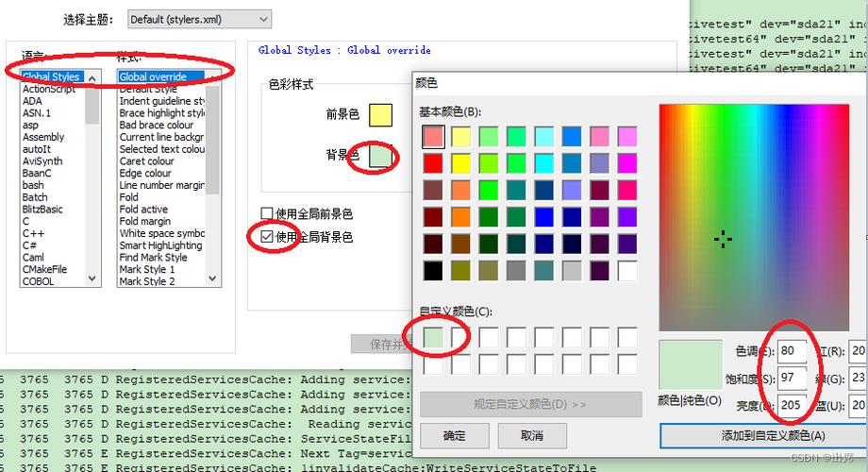Pick pure red basic colour
The image size is (868, 472).
[x=433, y=163]
